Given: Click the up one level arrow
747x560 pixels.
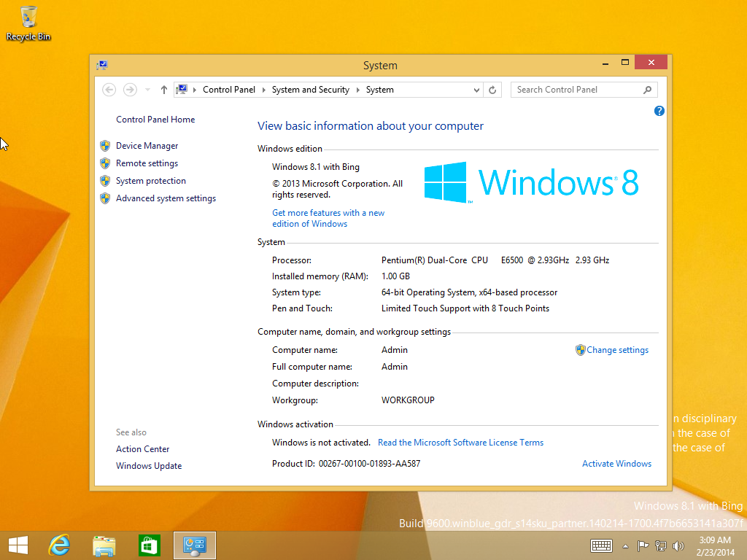Looking at the screenshot, I should 163,89.
